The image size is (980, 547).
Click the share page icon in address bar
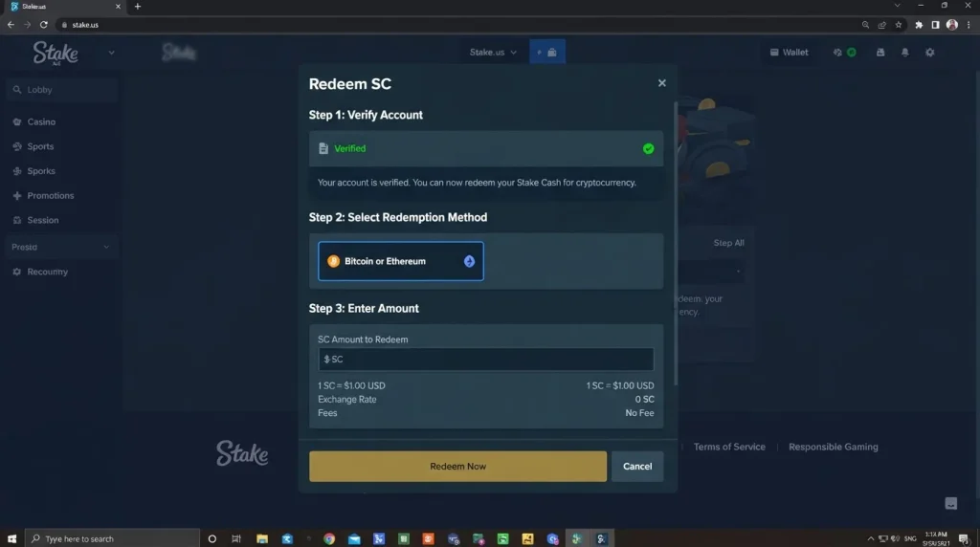coord(881,25)
